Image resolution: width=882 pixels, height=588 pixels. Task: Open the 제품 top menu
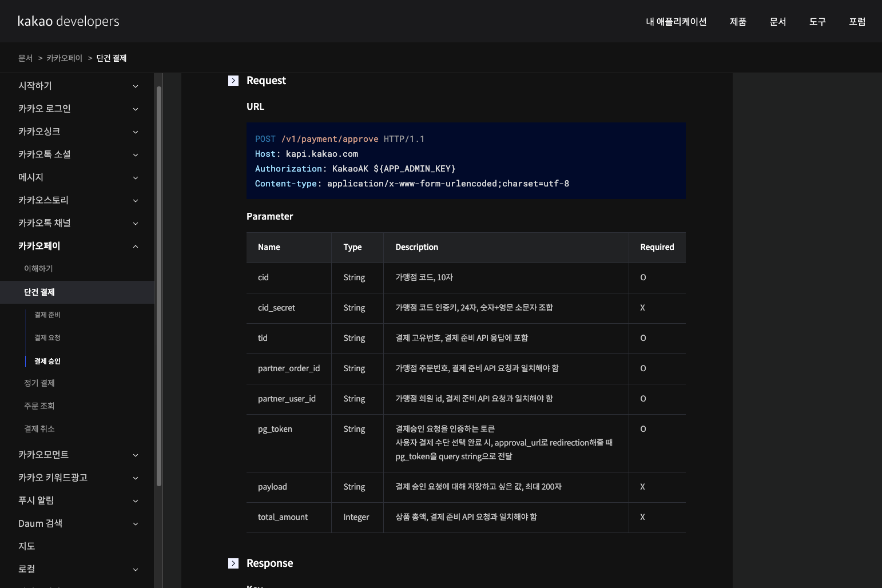[738, 22]
